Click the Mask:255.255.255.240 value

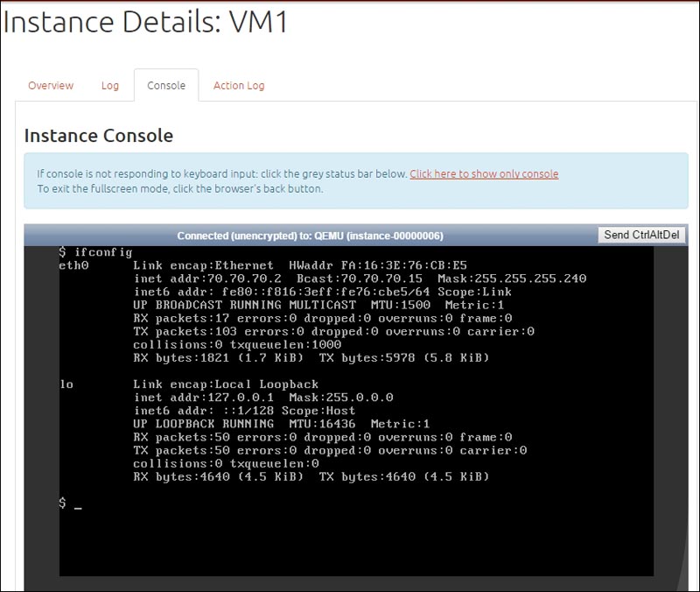coord(512,278)
